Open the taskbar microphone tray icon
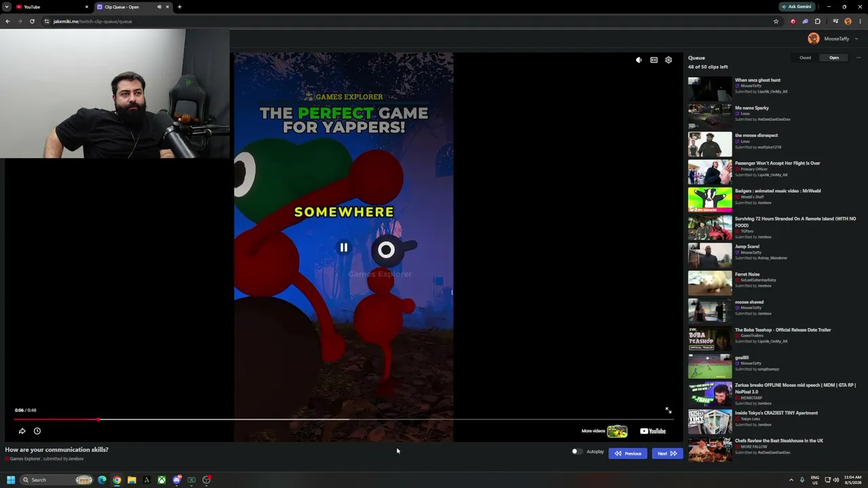The image size is (868, 488). coord(802,480)
